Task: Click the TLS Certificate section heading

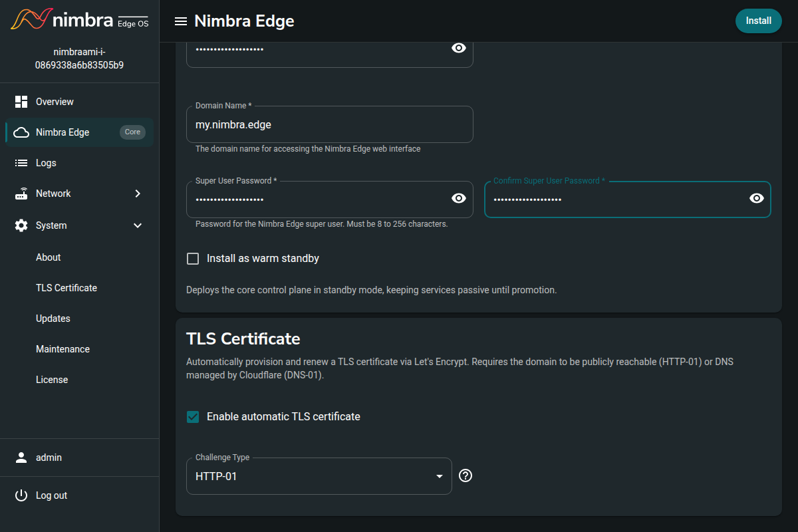Action: click(x=243, y=339)
